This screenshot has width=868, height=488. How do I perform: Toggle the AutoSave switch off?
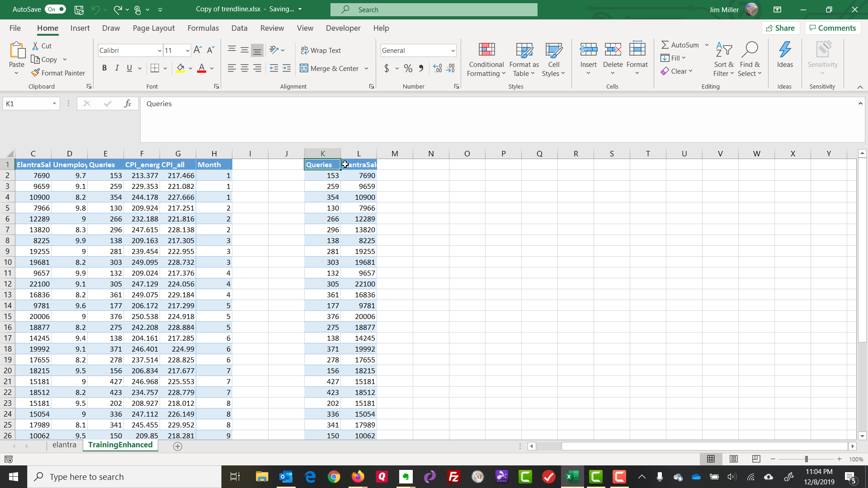[x=56, y=9]
